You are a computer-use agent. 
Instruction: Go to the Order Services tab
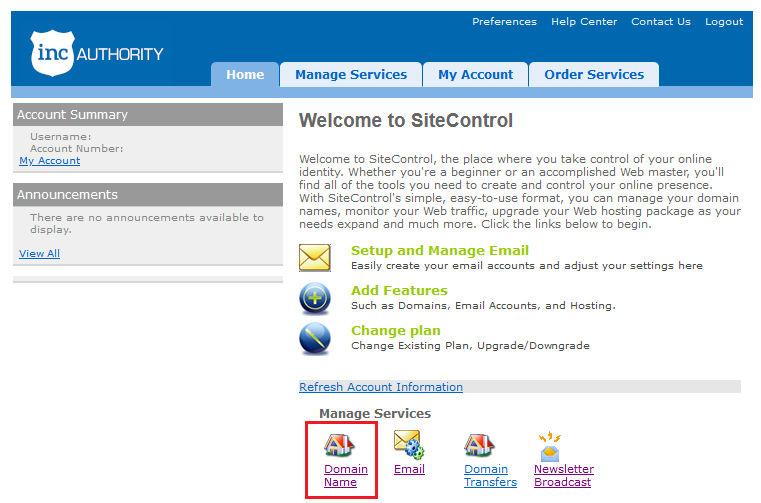[594, 74]
